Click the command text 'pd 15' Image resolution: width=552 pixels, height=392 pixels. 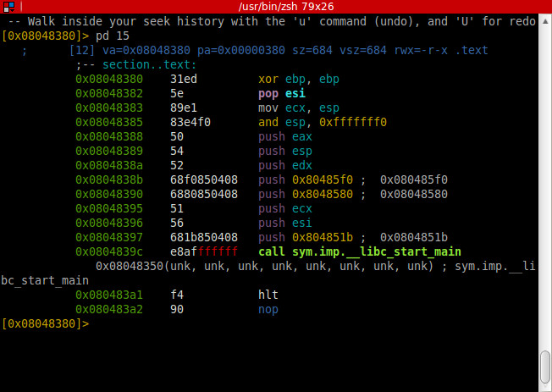[x=113, y=36]
